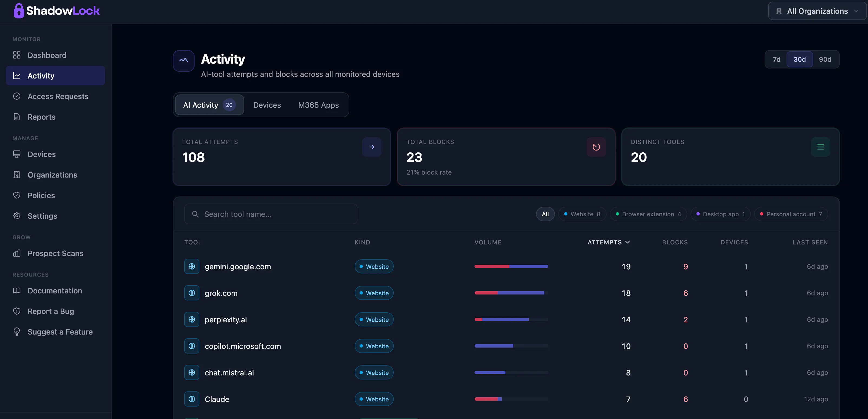Click the Devices monitor icon in sidebar
The width and height of the screenshot is (868, 419).
[x=17, y=154]
